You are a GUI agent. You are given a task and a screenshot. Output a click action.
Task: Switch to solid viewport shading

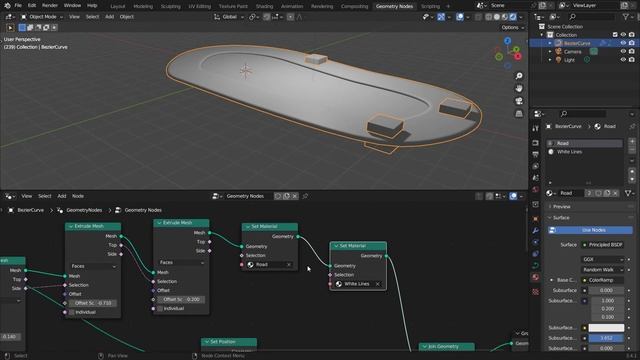coord(497,17)
